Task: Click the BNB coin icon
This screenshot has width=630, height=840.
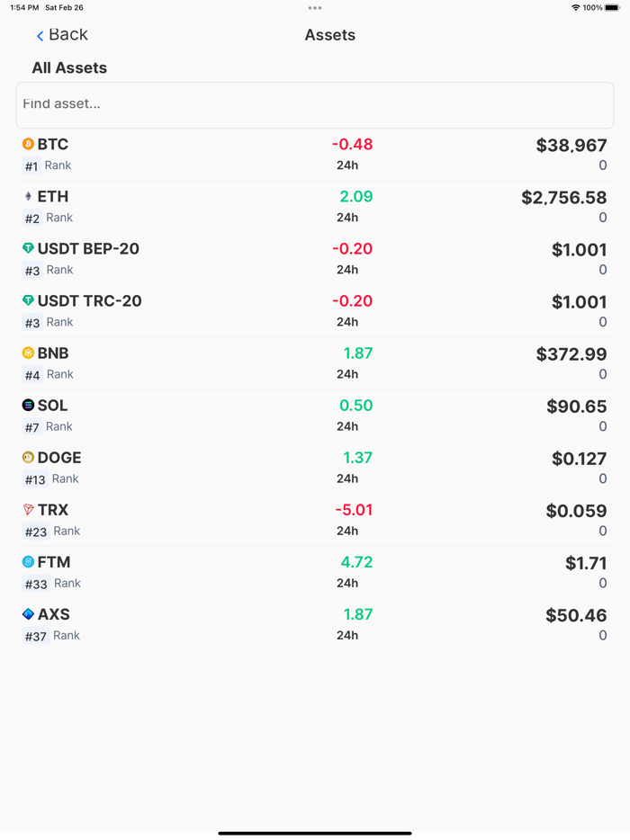Action: coord(26,353)
